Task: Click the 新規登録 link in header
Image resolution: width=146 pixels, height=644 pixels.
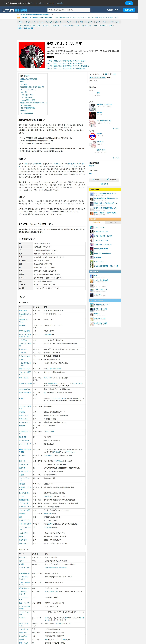Action: (110, 10)
